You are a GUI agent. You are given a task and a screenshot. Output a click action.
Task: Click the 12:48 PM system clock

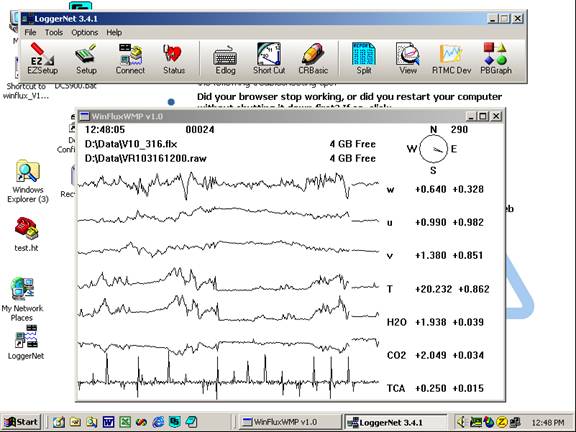click(x=548, y=422)
